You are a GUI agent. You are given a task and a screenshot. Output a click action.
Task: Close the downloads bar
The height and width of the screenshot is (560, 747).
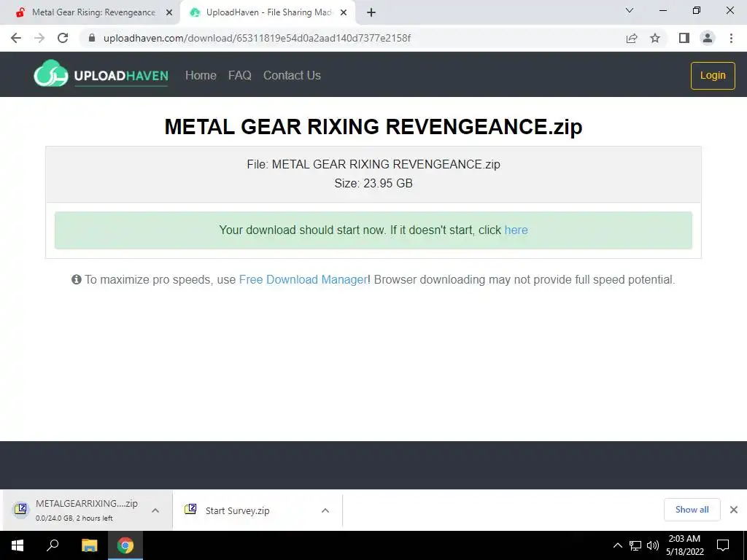tap(734, 510)
